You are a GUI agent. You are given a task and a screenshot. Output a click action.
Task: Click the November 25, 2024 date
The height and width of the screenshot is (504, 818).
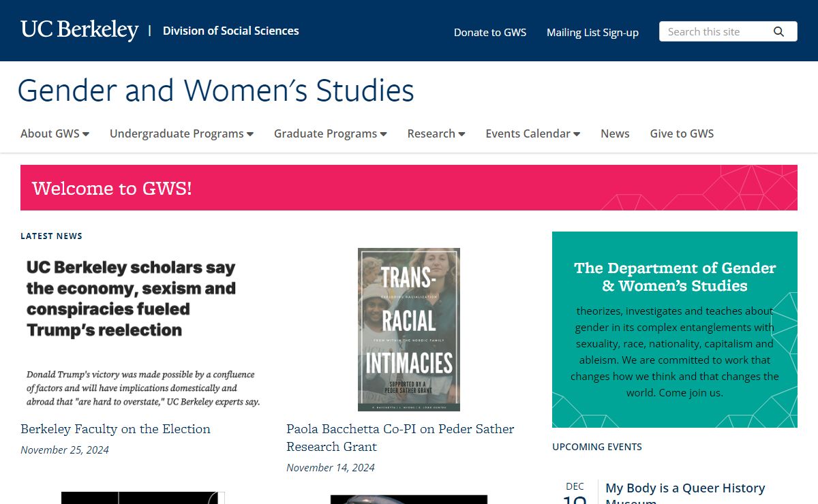click(x=65, y=450)
